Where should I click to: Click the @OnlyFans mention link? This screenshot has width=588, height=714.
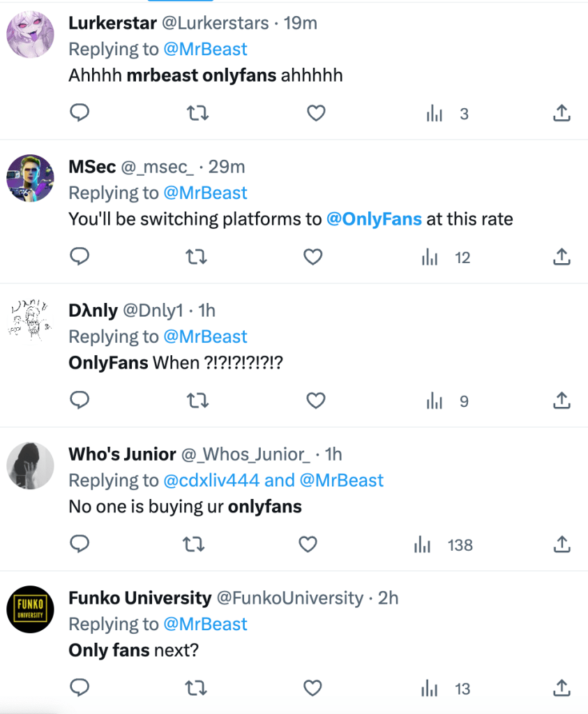pos(374,219)
